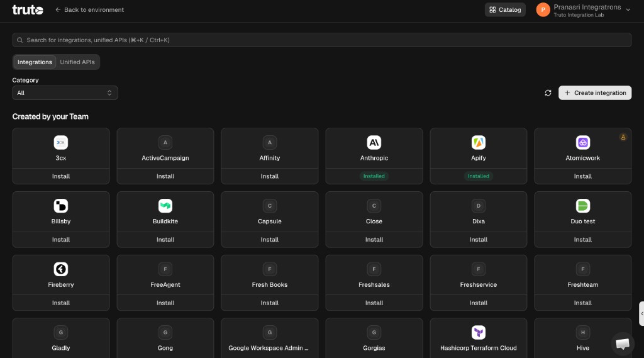Refresh the integrations list
Viewport: 644px width, 358px height.
click(548, 93)
